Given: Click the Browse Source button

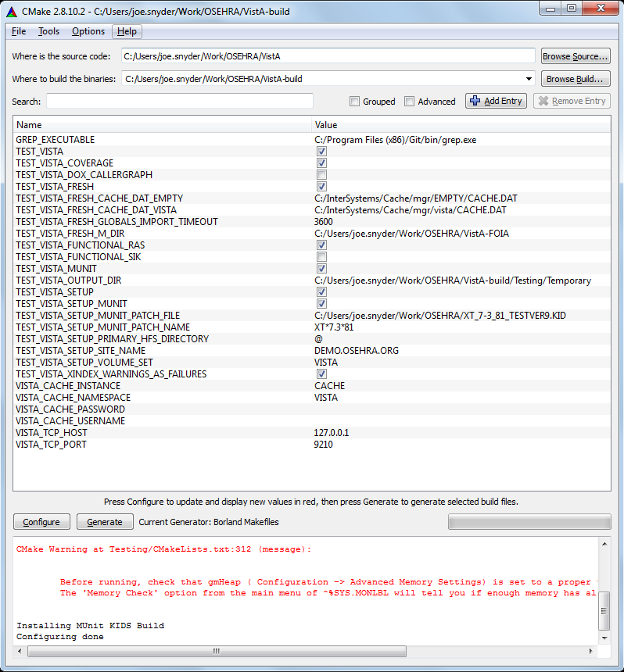Looking at the screenshot, I should tap(575, 56).
